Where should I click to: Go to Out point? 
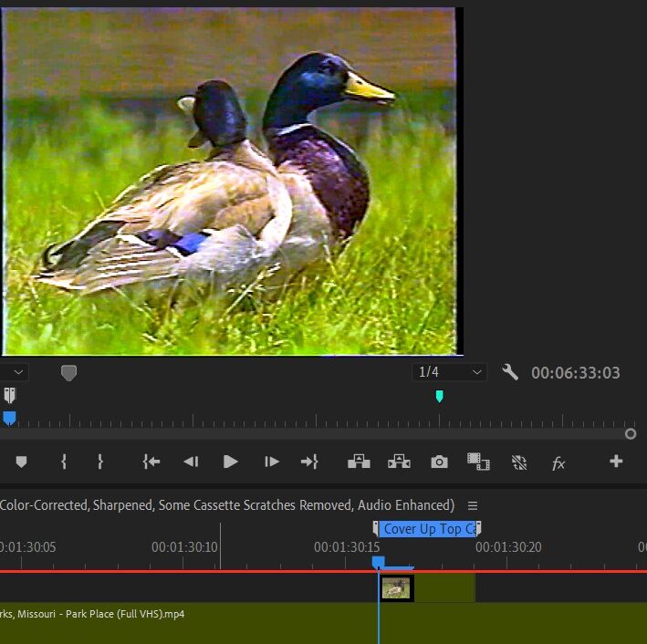(309, 462)
